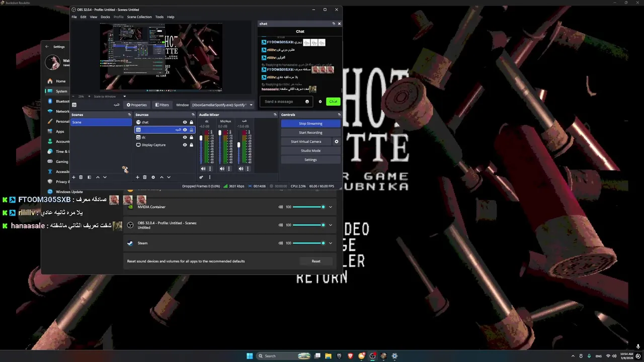This screenshot has width=644, height=362.
Task: Click Stop Streaming button
Action: (310, 123)
